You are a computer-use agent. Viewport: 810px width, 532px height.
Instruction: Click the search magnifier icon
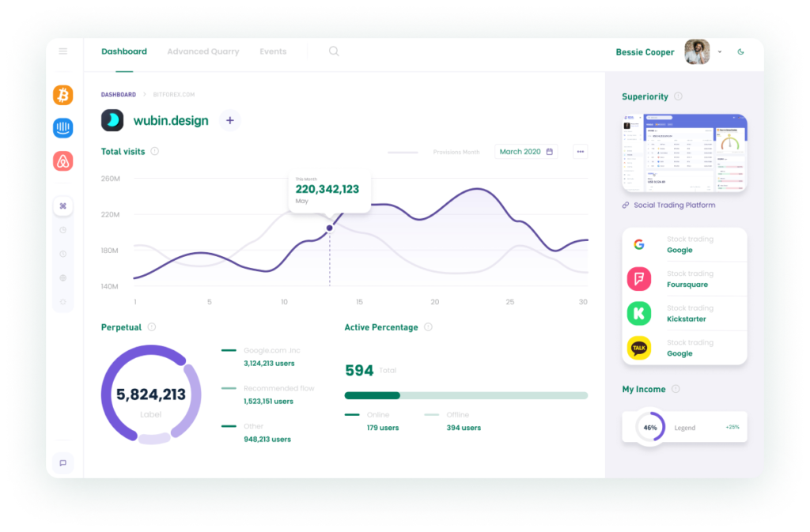pyautogui.click(x=335, y=51)
